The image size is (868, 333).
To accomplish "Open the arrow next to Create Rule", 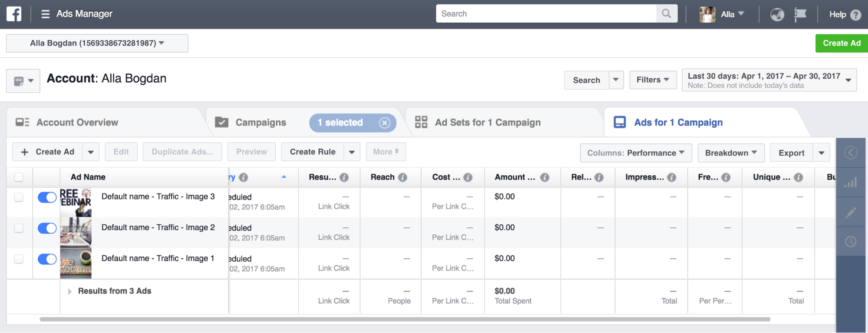I will [x=352, y=152].
